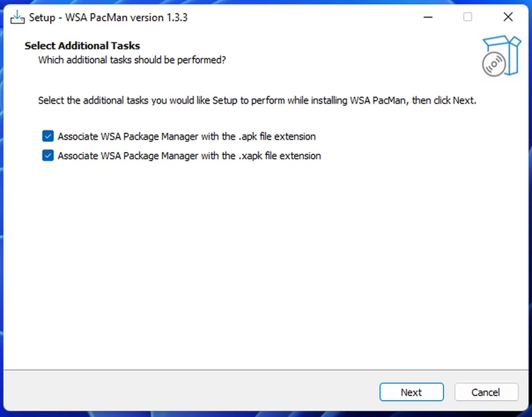Click the disabled maximize button
The height and width of the screenshot is (417, 532).
(467, 17)
